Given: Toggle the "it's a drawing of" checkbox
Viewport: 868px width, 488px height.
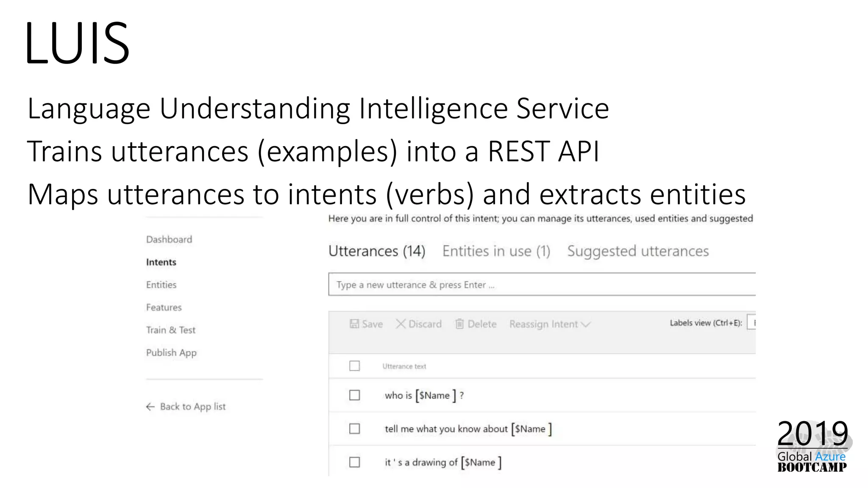Looking at the screenshot, I should click(x=355, y=462).
